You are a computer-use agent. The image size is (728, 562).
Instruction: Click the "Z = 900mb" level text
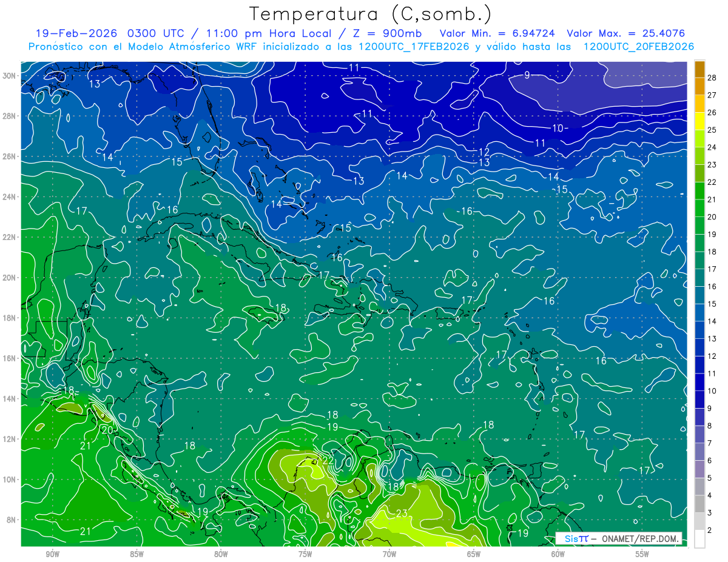coord(388,33)
